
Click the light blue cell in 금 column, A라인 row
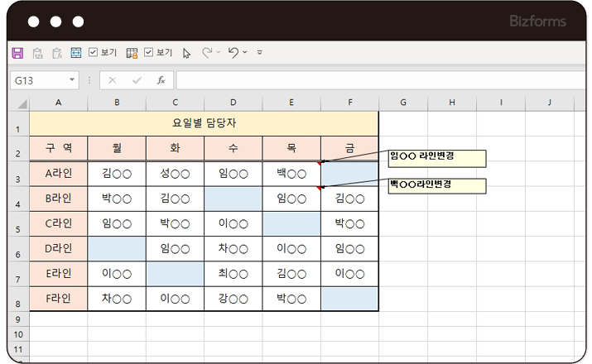pos(349,174)
